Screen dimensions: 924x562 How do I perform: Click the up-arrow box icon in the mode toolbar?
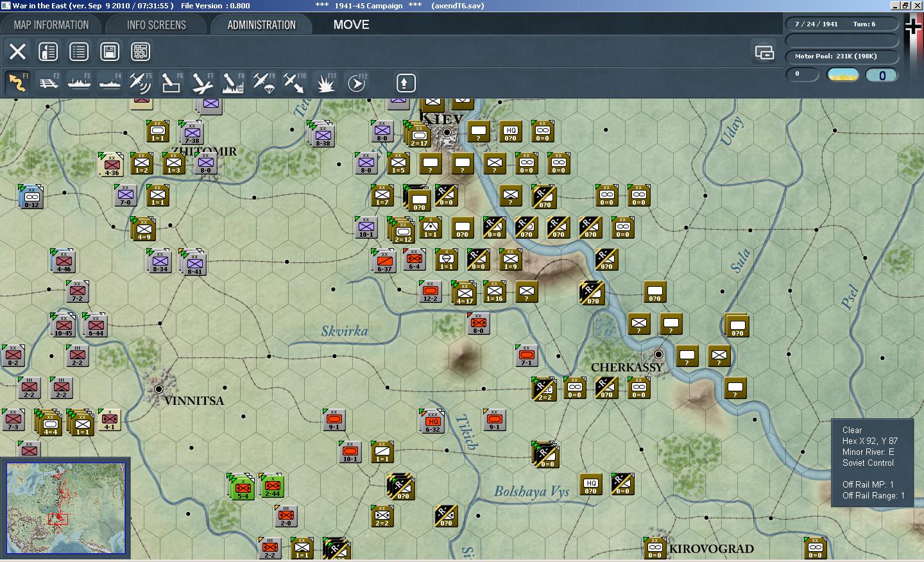[x=405, y=83]
